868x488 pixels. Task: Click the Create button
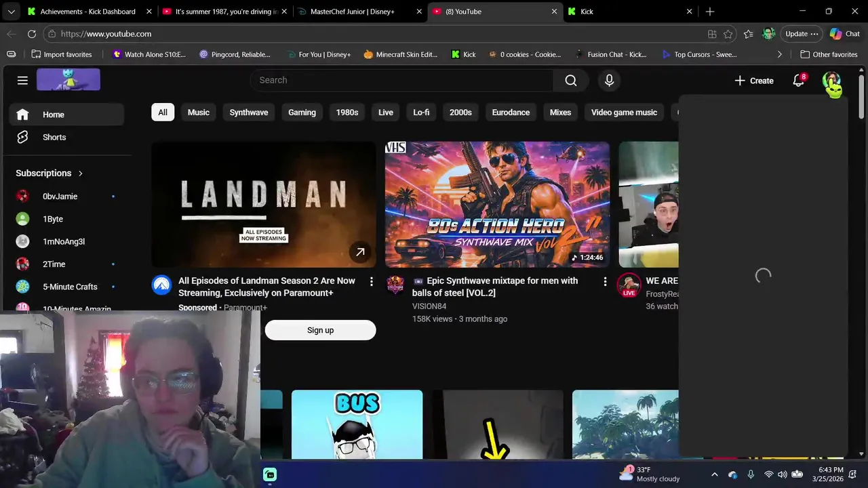[x=753, y=81]
